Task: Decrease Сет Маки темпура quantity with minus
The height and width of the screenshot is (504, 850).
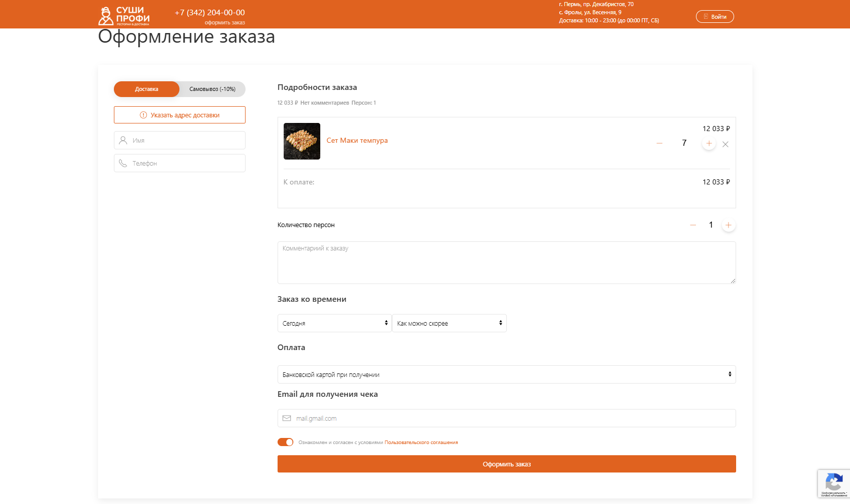Action: coord(659,144)
